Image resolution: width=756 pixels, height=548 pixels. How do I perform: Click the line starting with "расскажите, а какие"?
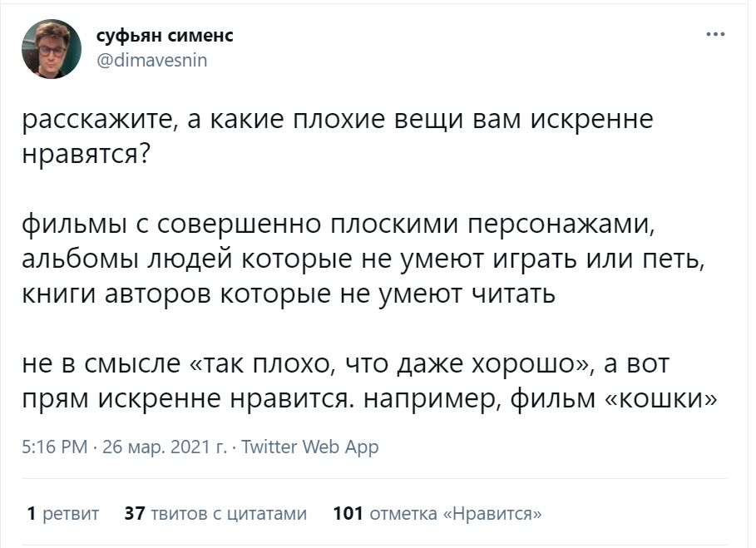tap(337, 121)
